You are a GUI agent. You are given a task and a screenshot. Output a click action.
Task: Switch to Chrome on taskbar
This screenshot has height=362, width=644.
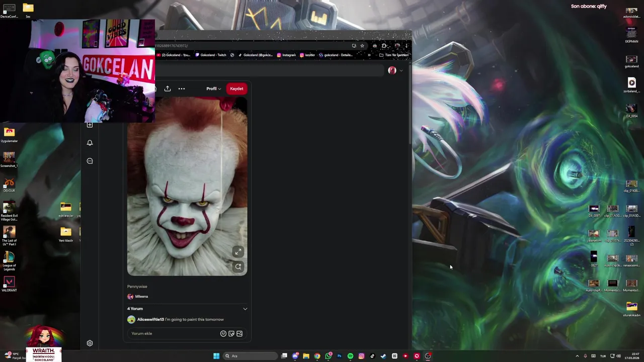[x=317, y=356]
